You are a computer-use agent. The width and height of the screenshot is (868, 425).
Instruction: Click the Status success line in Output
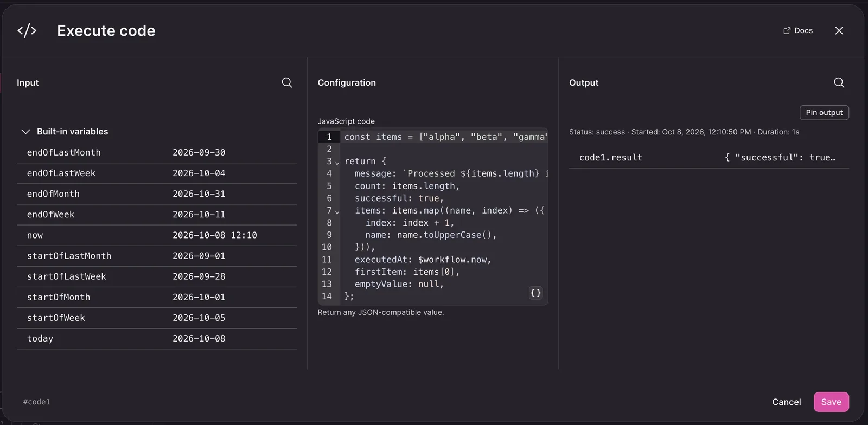[x=684, y=132]
